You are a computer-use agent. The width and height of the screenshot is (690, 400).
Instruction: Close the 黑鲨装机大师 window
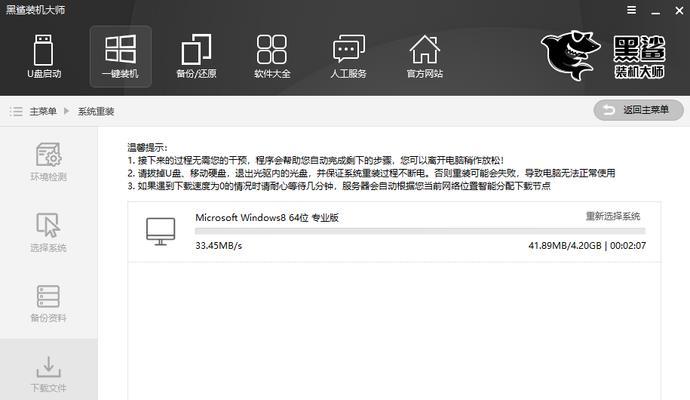(x=679, y=10)
